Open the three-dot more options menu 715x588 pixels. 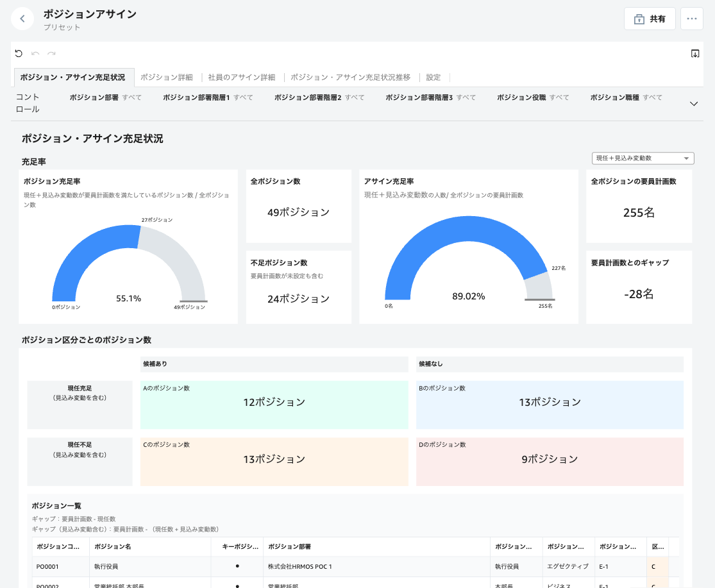pyautogui.click(x=691, y=19)
